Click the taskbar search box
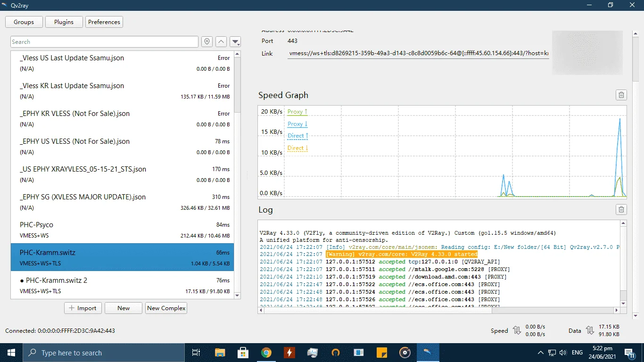The width and height of the screenshot is (644, 362). pyautogui.click(x=103, y=353)
